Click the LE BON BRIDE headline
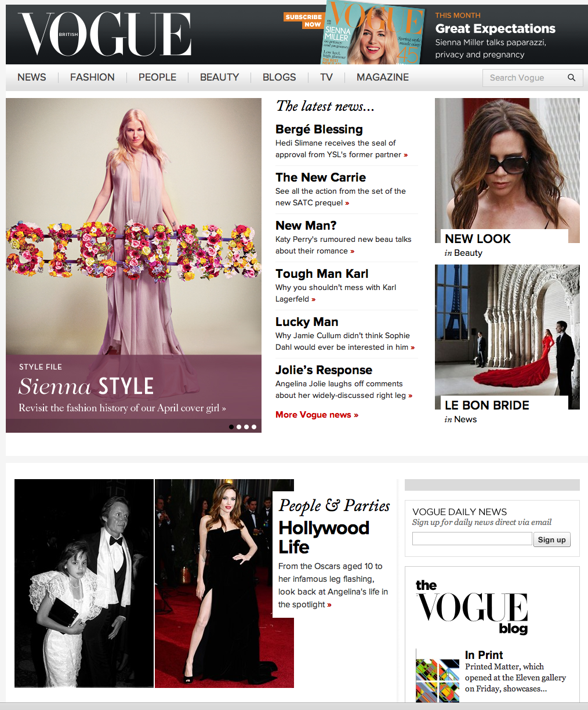 pos(486,405)
